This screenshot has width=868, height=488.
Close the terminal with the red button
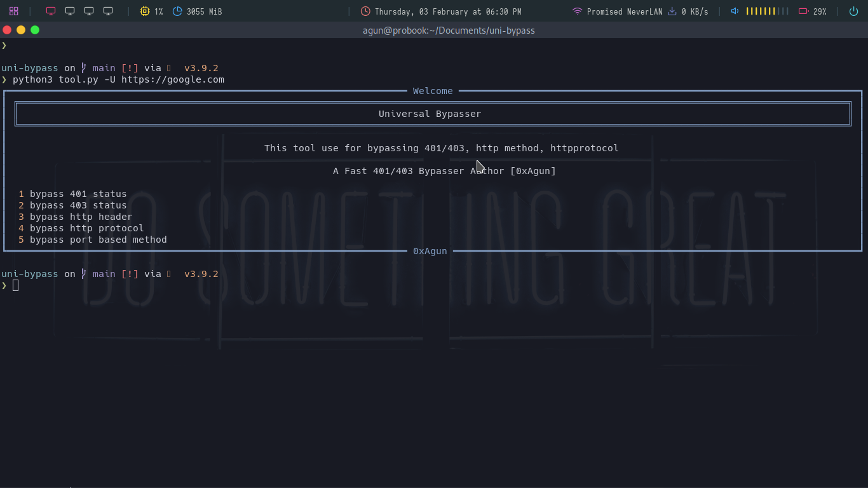click(7, 30)
